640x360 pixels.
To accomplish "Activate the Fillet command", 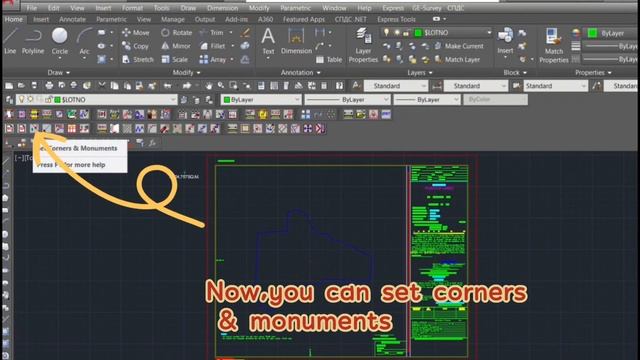I will 213,46.
